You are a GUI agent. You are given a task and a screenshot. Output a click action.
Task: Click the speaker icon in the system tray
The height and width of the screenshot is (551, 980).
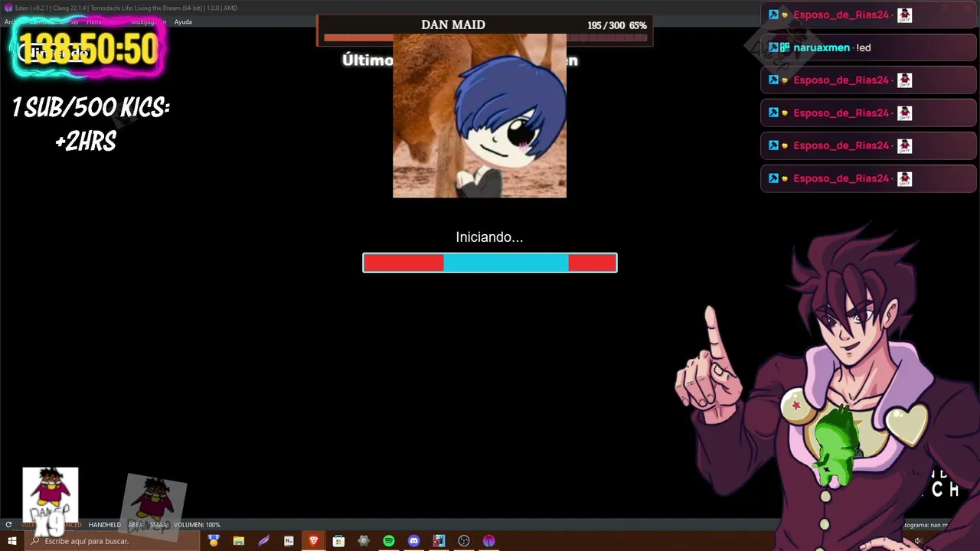point(919,541)
